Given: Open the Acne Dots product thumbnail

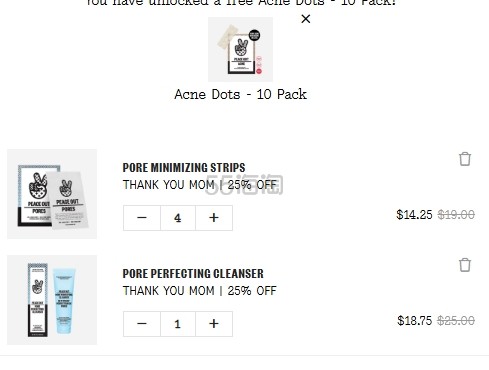Looking at the screenshot, I should (240, 49).
